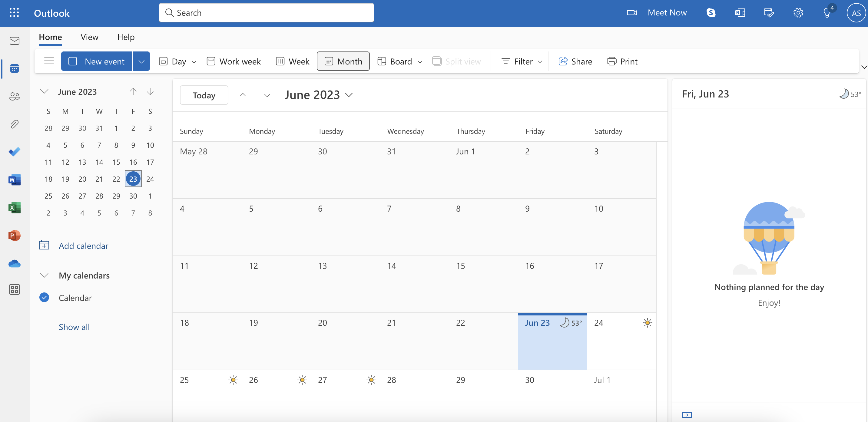
Task: Select the Week tab view
Action: tap(293, 61)
